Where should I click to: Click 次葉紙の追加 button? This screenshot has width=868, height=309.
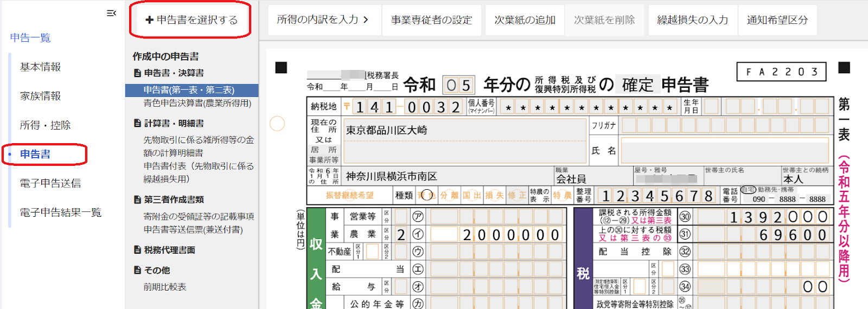point(525,20)
